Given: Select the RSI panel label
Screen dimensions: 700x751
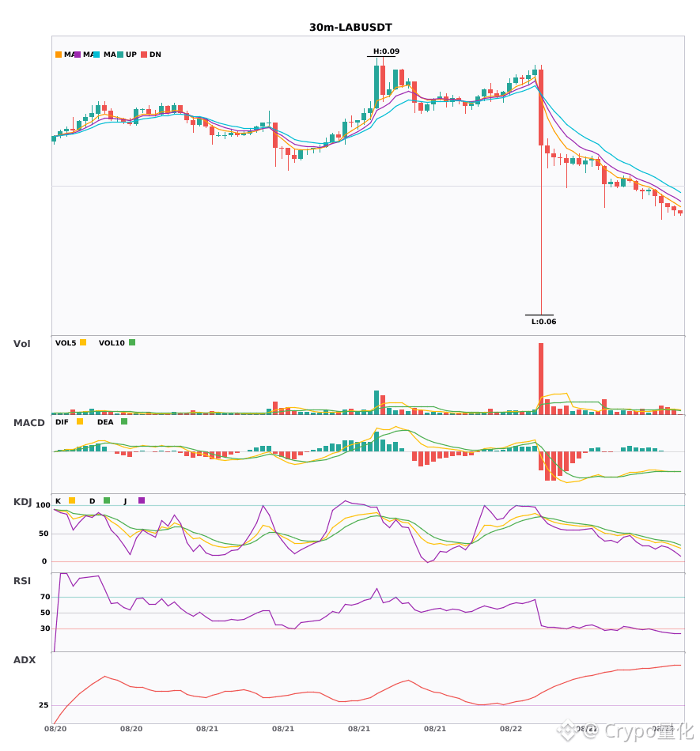Looking at the screenshot, I should coord(22,581).
